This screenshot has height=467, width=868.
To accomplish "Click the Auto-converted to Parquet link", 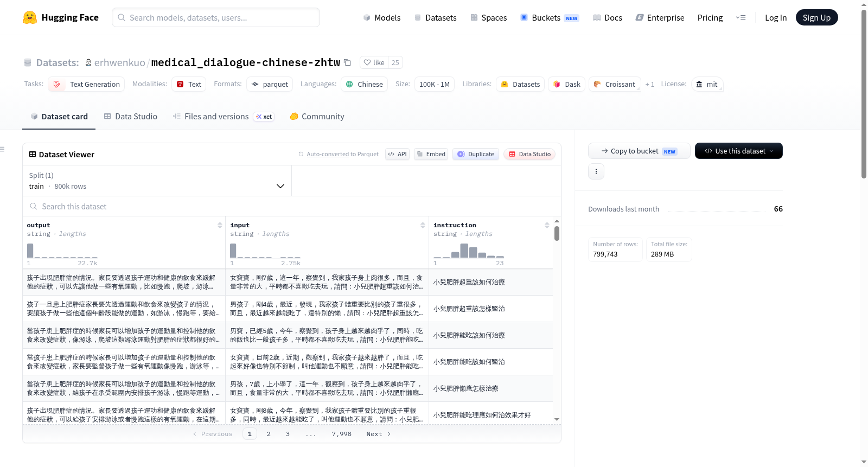I will pos(342,154).
